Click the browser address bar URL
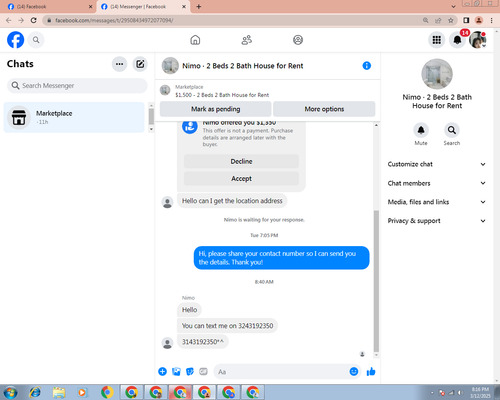The image size is (500, 400). point(114,20)
